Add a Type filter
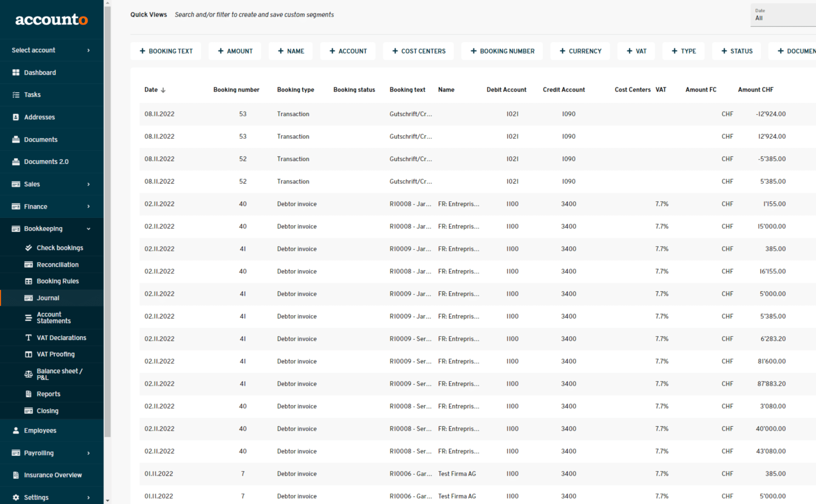816x504 pixels. coord(683,51)
